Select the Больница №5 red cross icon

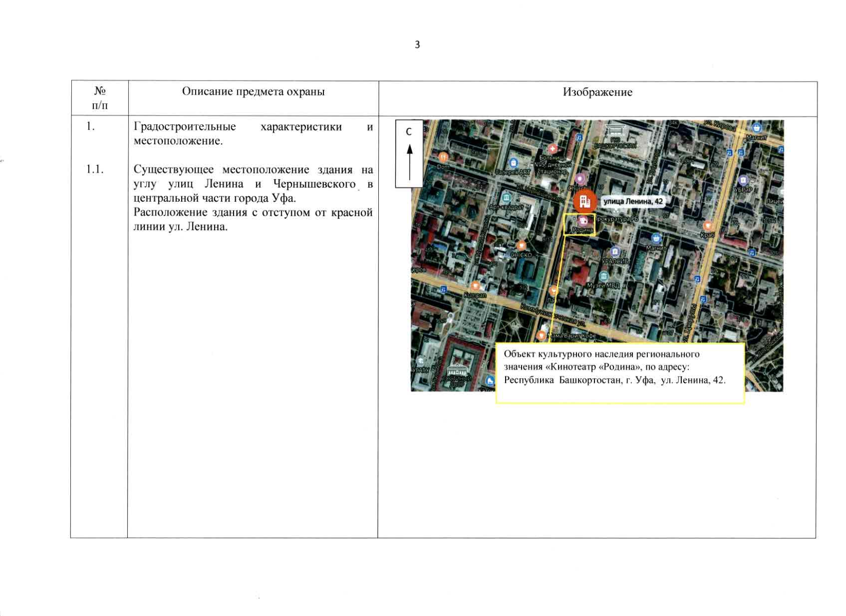tap(552, 149)
